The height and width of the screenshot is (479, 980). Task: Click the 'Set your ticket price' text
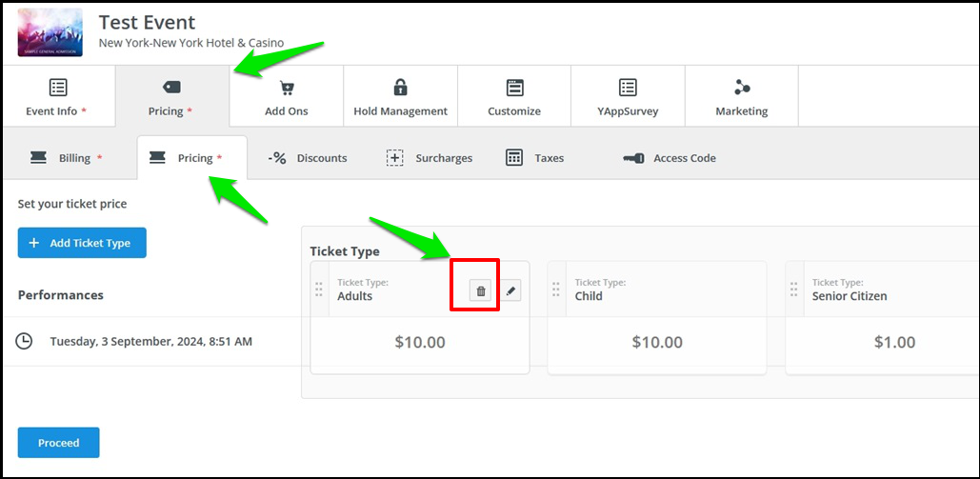(x=71, y=204)
